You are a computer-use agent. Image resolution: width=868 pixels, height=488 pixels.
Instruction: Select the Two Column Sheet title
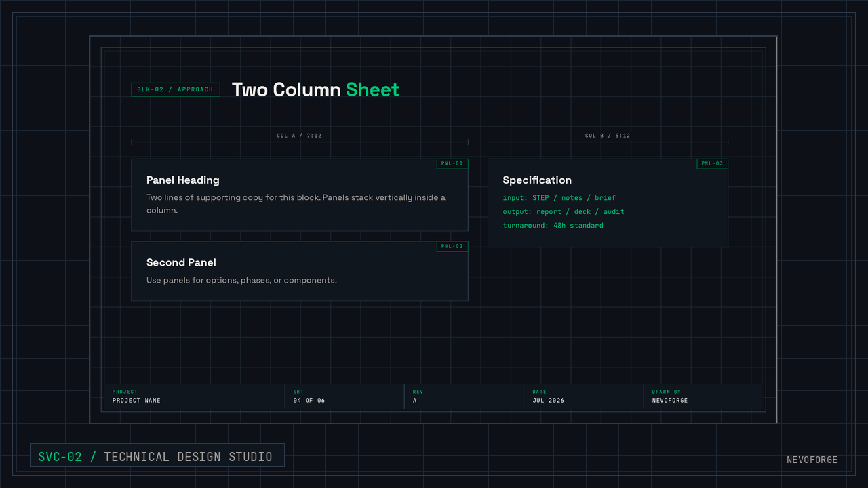tap(315, 89)
